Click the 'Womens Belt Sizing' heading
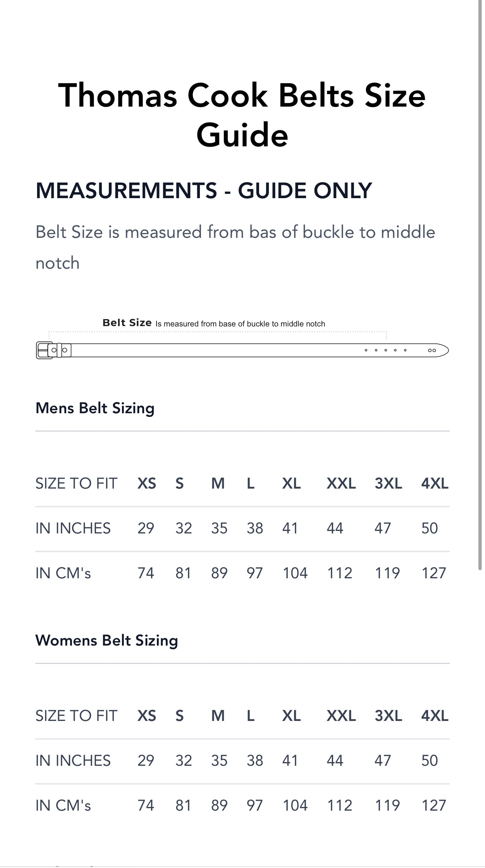 (107, 640)
